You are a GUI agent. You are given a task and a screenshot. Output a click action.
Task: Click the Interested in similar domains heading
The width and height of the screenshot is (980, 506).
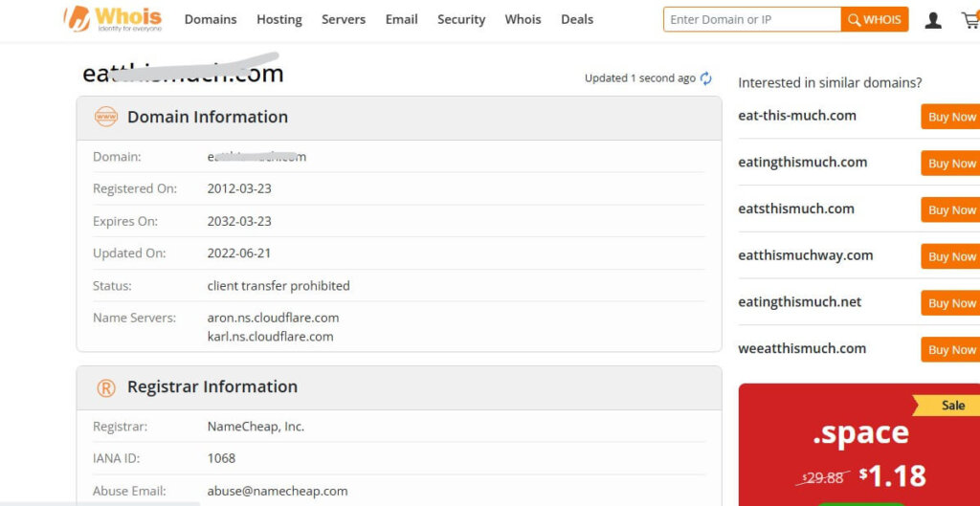tap(830, 83)
